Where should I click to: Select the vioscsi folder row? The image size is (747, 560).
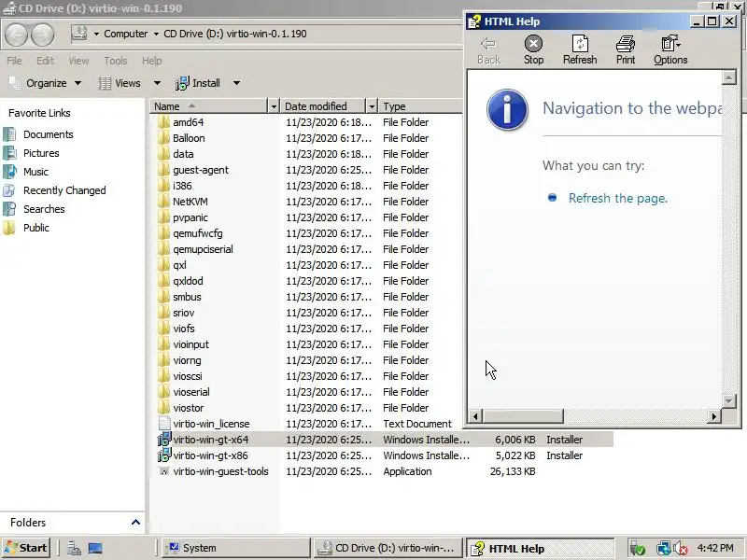[x=310, y=376]
